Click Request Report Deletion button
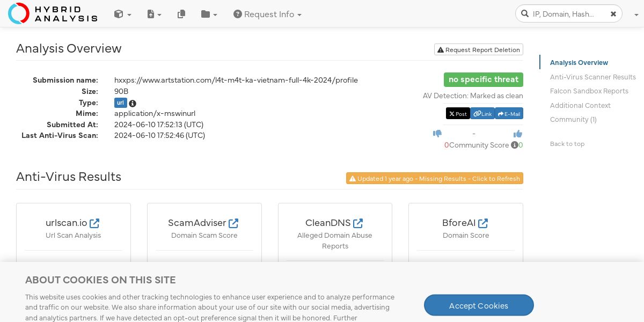644x322 pixels. point(479,50)
